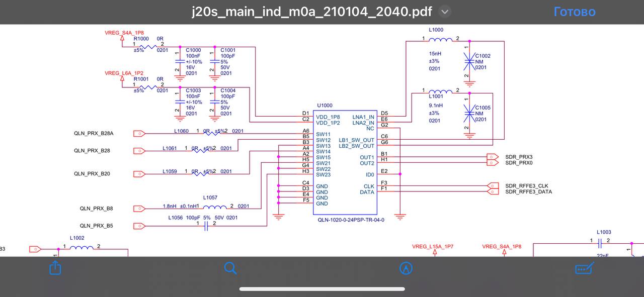This screenshot has width=644, height=297.
Task: Click the VDD_1P8 pin name
Action: 328,117
